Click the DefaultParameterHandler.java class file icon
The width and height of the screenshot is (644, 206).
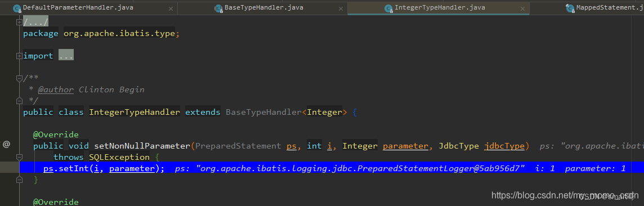click(x=17, y=8)
